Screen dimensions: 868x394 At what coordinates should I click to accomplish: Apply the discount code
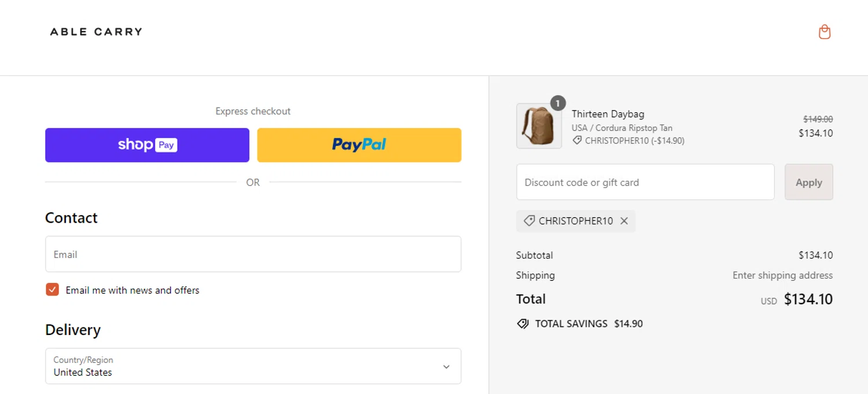pos(809,182)
